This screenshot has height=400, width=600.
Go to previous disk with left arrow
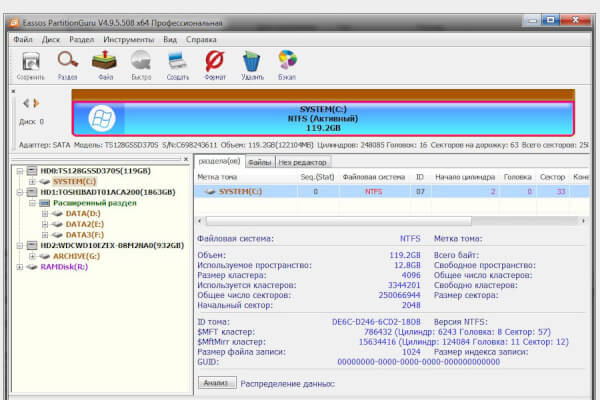tap(26, 103)
